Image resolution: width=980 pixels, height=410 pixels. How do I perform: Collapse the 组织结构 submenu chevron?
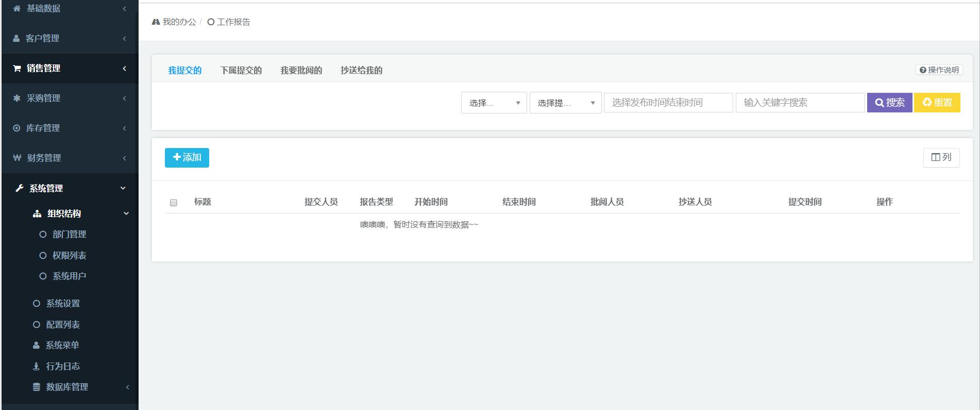pos(126,214)
